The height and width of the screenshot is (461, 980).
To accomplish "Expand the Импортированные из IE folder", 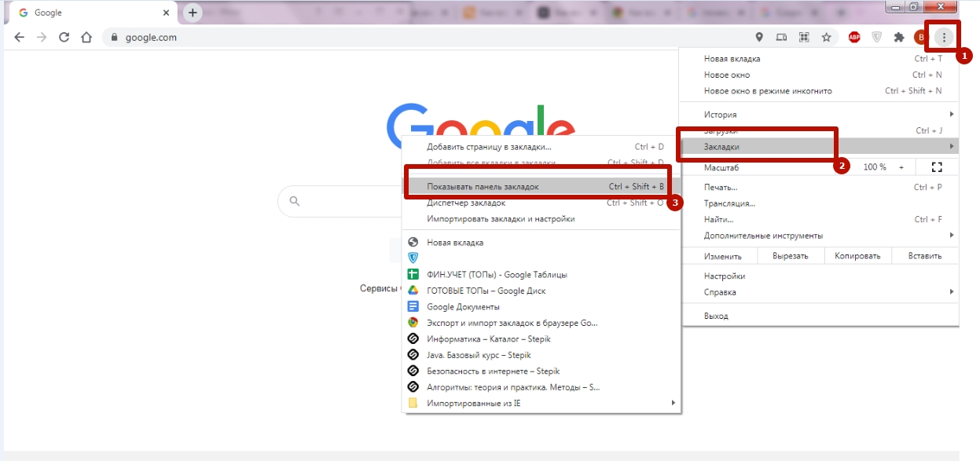I will (x=541, y=403).
